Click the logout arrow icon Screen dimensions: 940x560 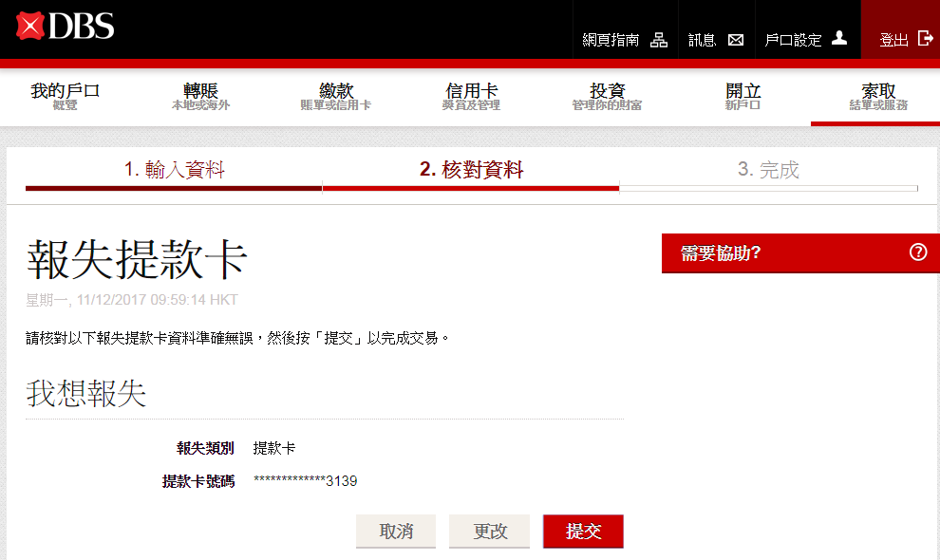pos(925,39)
